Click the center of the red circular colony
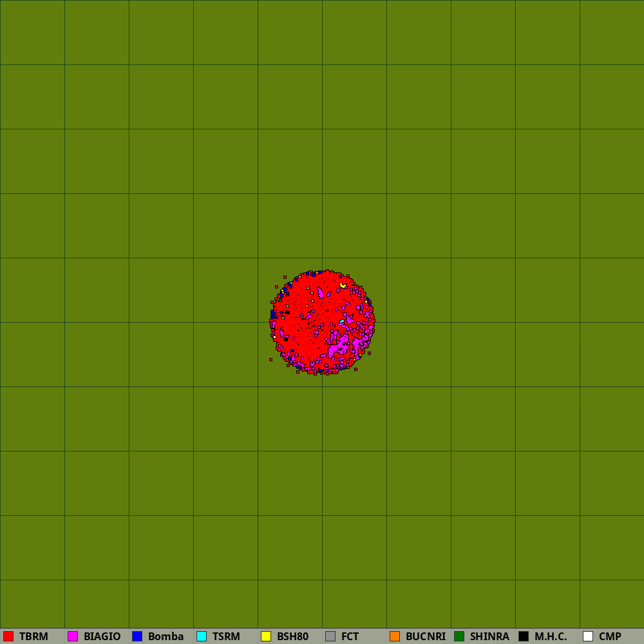The height and width of the screenshot is (644, 644). coord(322,322)
